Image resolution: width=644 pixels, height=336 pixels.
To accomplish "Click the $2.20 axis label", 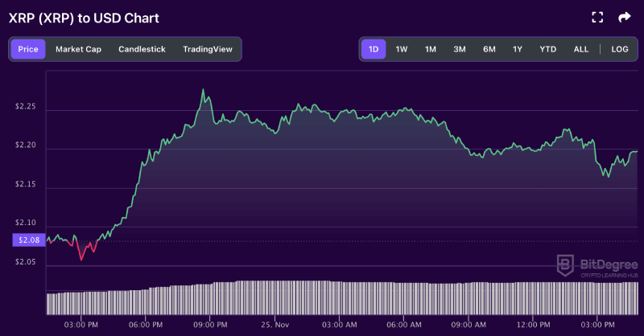I will (26, 145).
